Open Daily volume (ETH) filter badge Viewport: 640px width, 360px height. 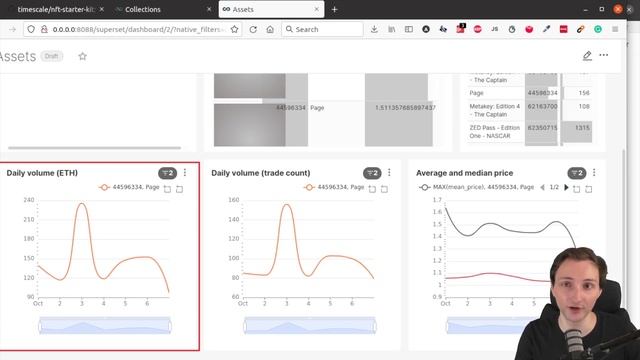point(167,173)
